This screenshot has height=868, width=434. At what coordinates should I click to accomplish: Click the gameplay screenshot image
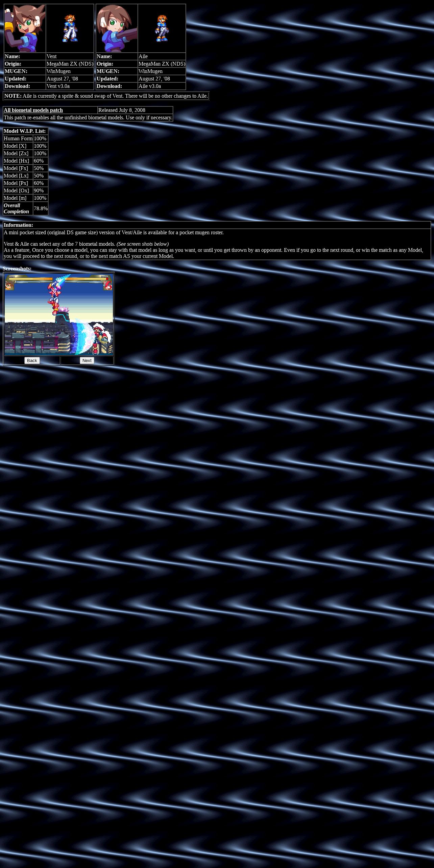(59, 314)
